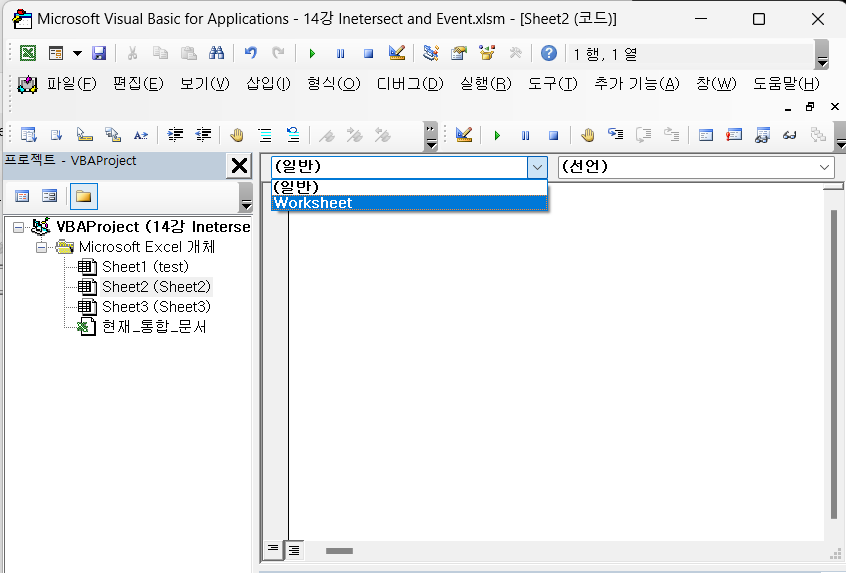Open the 삽입(I) menu
This screenshot has width=846, height=573.
(268, 84)
